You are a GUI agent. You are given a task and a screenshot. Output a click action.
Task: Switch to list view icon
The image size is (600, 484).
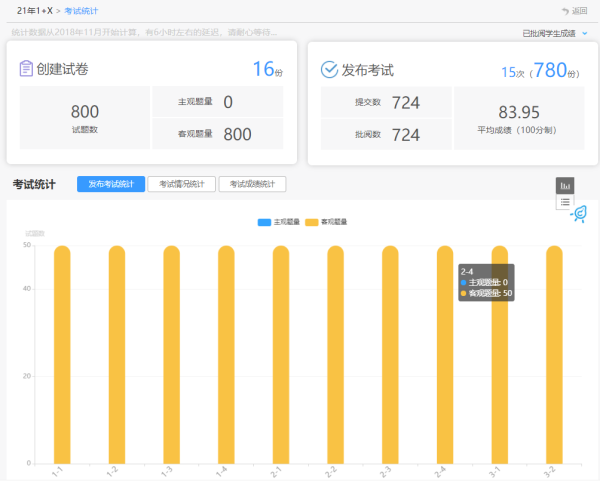(565, 202)
